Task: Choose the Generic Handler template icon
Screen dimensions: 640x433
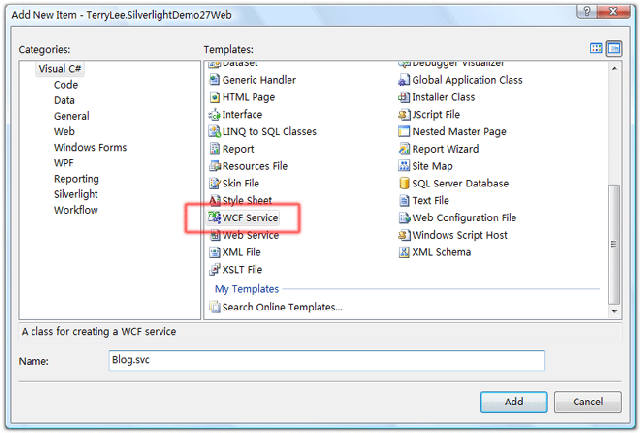Action: click(214, 80)
